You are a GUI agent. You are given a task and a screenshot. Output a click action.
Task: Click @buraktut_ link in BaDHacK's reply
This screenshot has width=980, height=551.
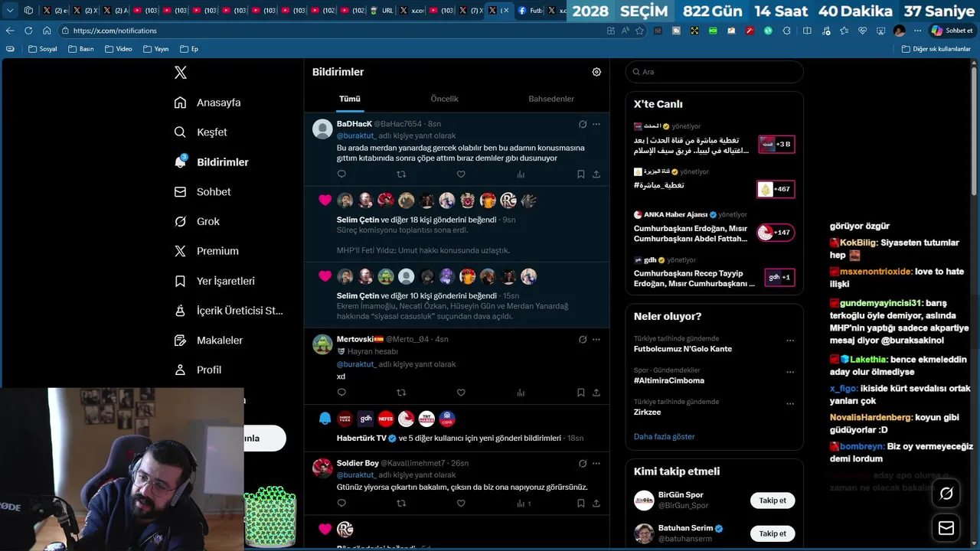coord(356,135)
